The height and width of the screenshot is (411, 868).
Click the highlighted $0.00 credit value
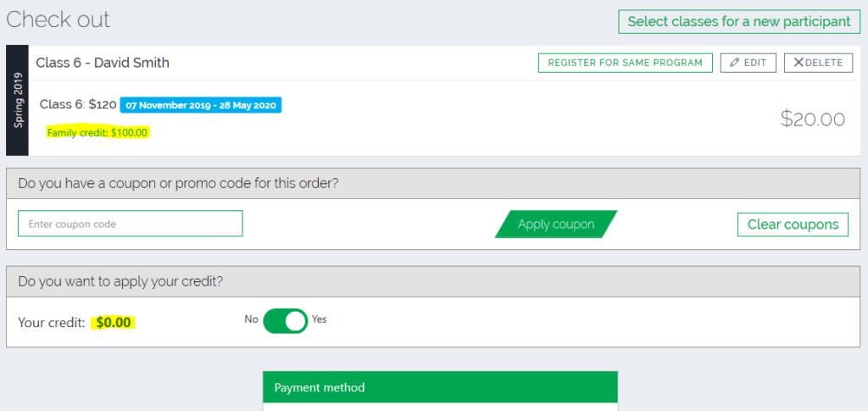(114, 323)
